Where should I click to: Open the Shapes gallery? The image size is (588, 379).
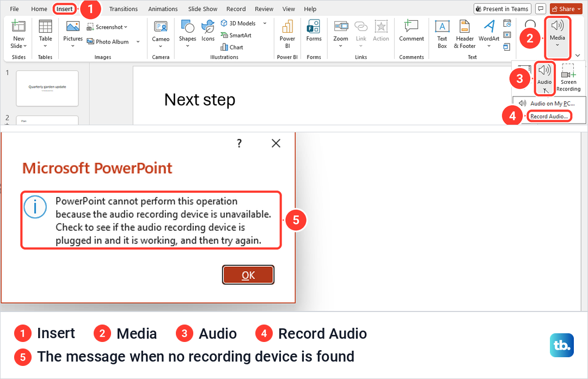pos(187,33)
